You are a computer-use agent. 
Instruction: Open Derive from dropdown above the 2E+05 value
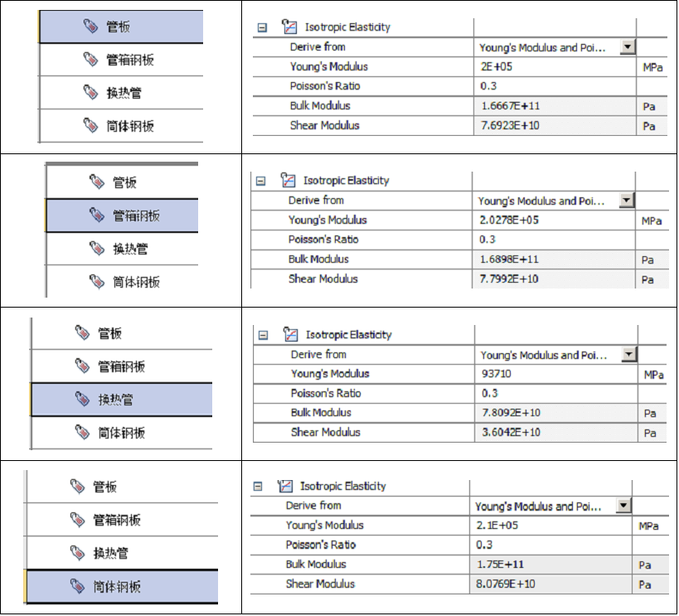point(628,46)
